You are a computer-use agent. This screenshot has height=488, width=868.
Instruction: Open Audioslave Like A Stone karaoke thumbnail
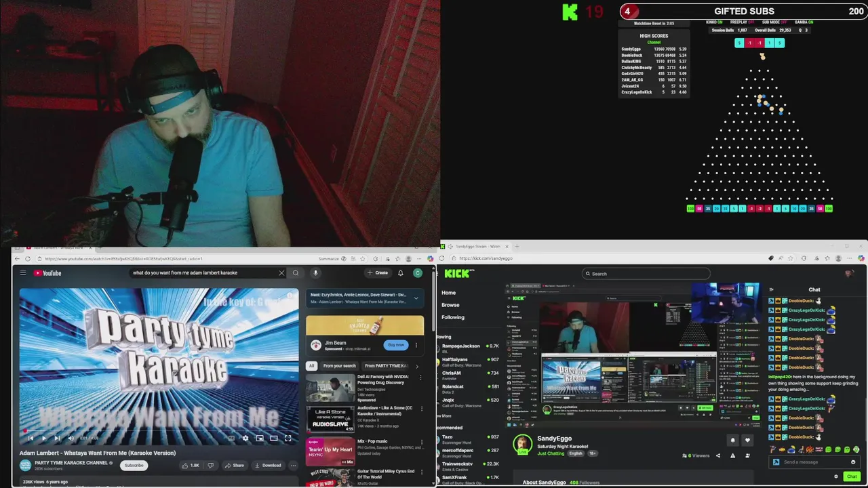[330, 419]
